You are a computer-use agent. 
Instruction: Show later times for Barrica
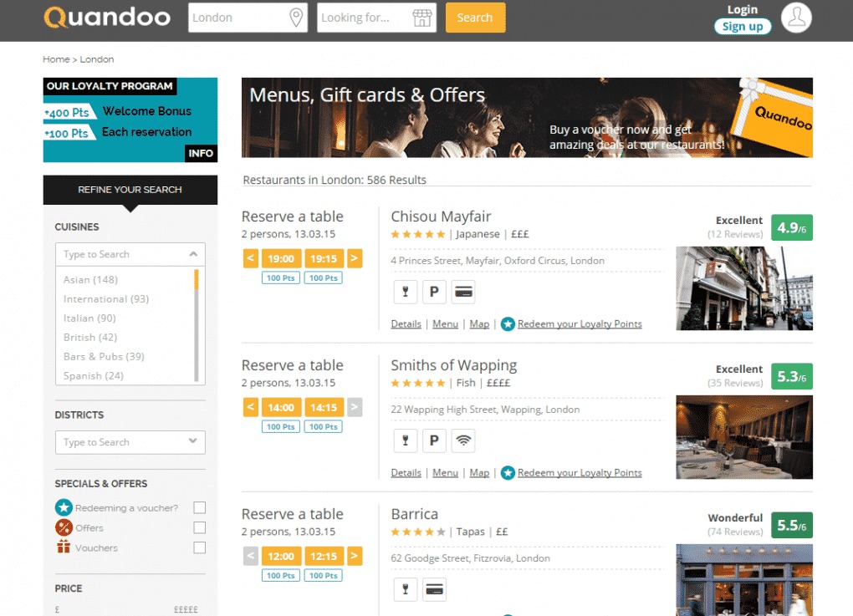(x=354, y=556)
